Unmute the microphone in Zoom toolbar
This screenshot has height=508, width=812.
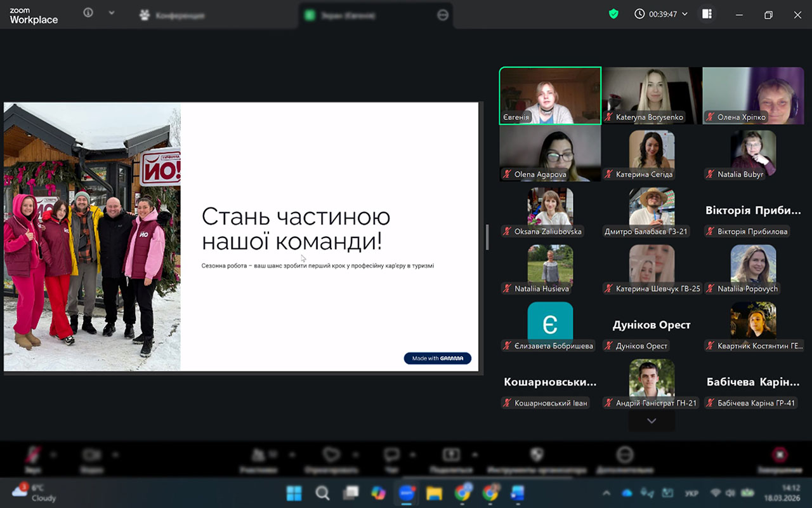(x=33, y=455)
